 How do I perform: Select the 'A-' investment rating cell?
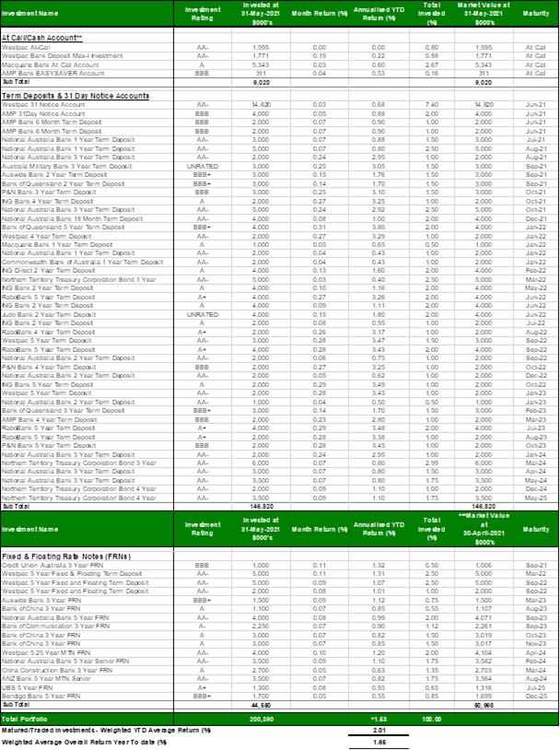(203, 627)
